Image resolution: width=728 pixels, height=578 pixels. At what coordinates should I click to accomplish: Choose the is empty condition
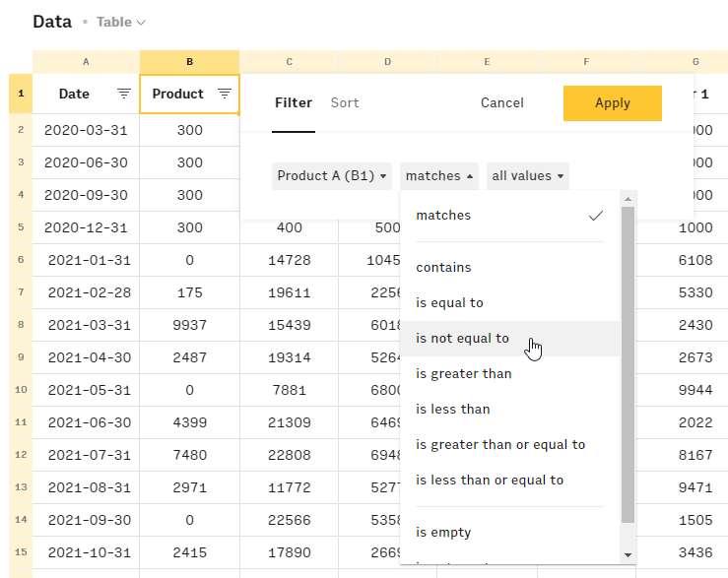click(x=509, y=532)
